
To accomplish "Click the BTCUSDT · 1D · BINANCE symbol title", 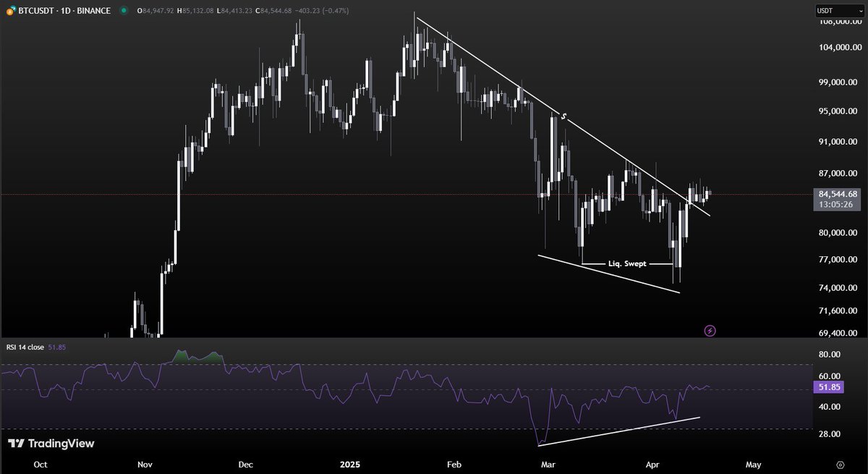I will tap(64, 11).
